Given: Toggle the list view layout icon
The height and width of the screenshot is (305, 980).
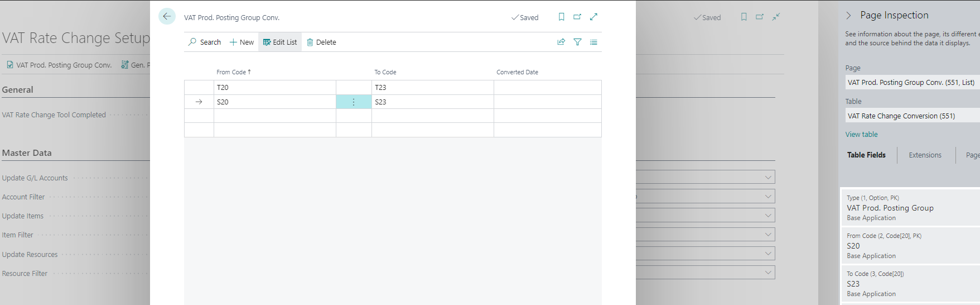Looking at the screenshot, I should click(593, 42).
